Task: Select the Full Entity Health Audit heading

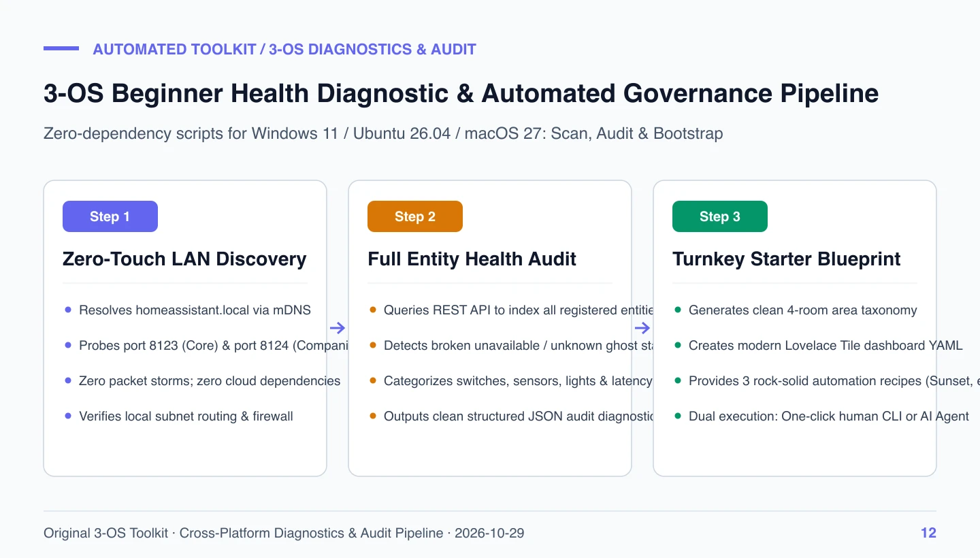Action: point(472,259)
